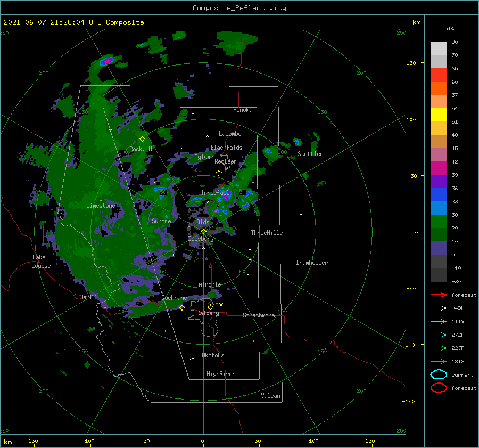Image resolution: width=479 pixels, height=448 pixels.
Task: Click the yellow diamond marker below Cochrane
Action: pyautogui.click(x=182, y=307)
